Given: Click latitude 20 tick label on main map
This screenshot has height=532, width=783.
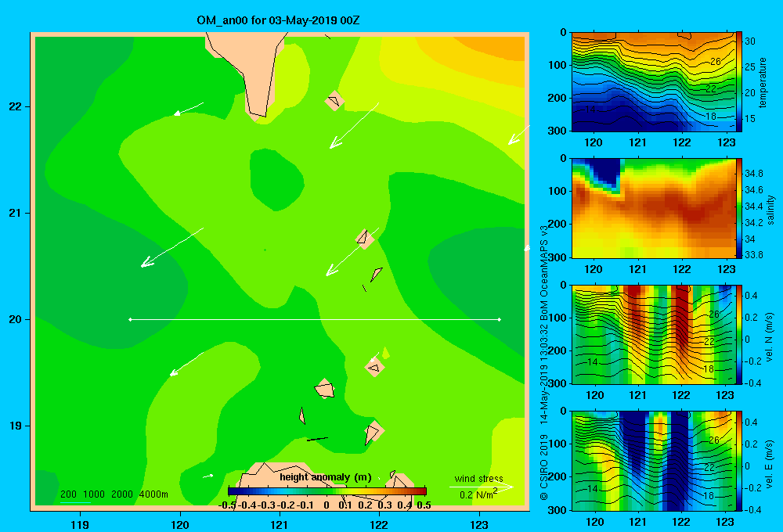Looking at the screenshot, I should point(15,319).
